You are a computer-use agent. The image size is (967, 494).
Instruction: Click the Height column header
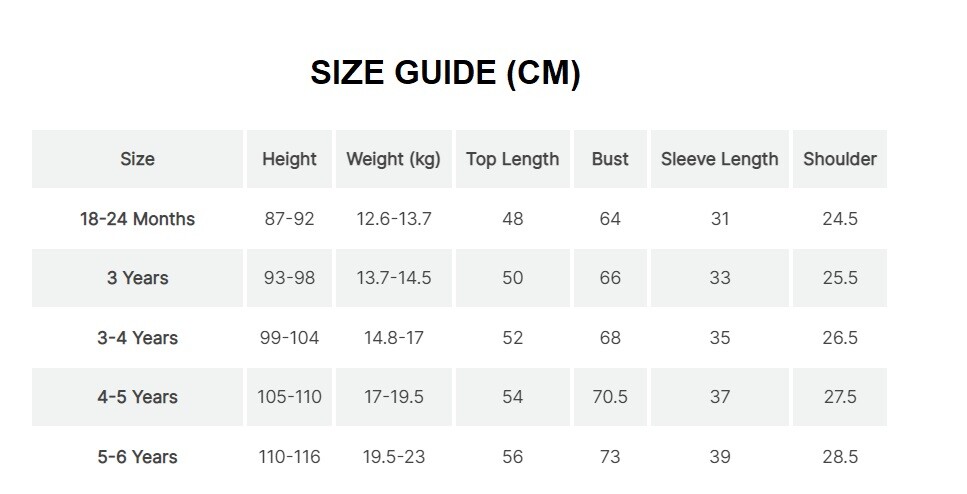coord(289,159)
